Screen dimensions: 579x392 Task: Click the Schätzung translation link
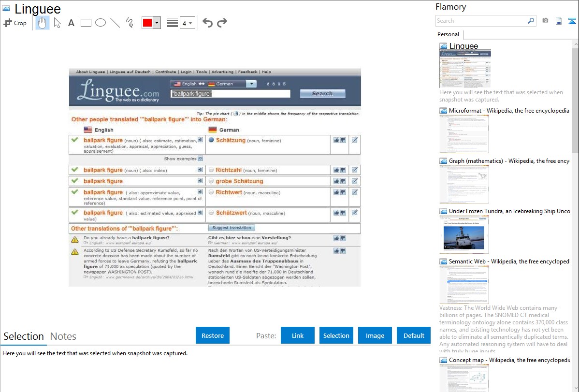coord(231,140)
